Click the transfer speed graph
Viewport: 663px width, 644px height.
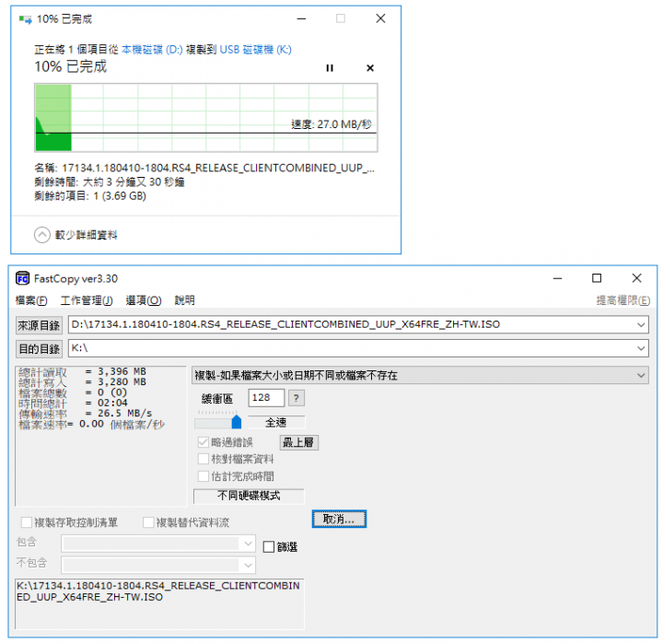(x=206, y=118)
